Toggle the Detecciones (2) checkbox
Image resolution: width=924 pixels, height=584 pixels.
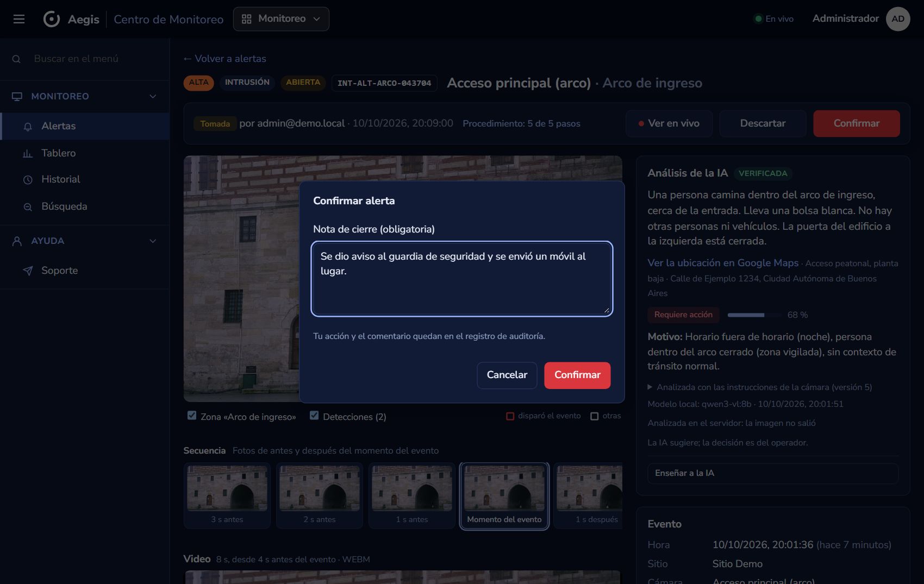(x=314, y=416)
